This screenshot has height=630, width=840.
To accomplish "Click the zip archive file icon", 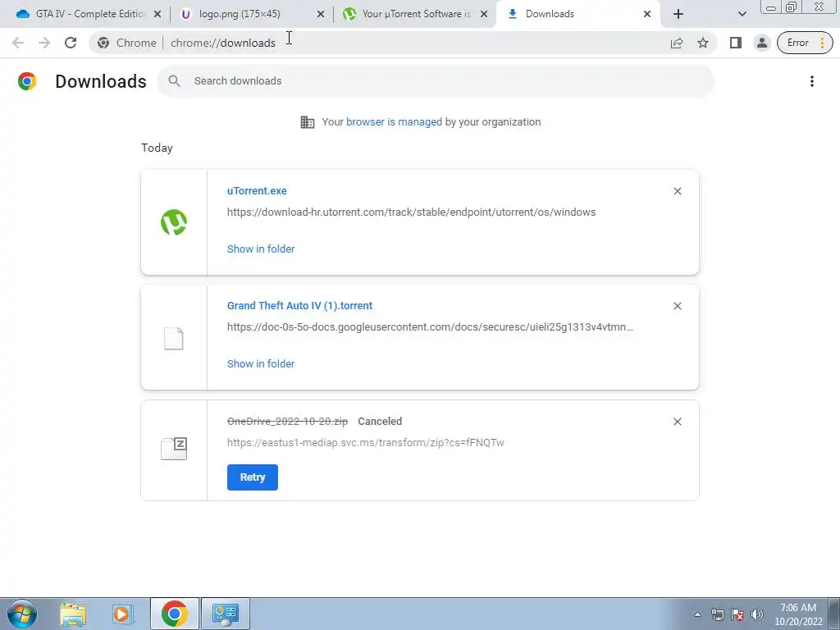I will [174, 449].
